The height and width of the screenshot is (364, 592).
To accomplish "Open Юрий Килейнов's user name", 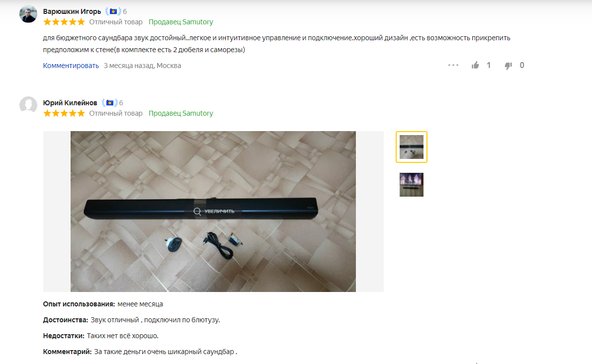I will (x=70, y=103).
